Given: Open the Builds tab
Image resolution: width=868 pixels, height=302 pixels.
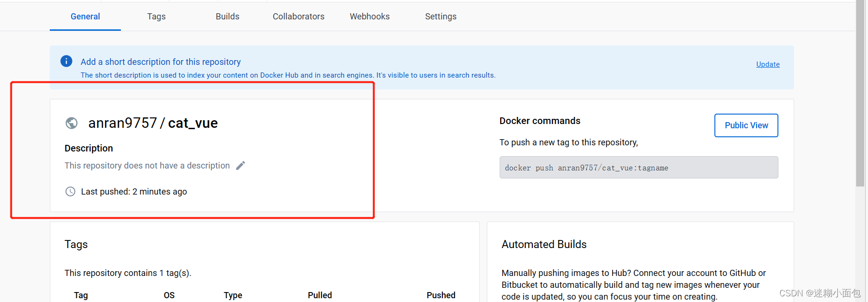Looking at the screenshot, I should (x=227, y=16).
